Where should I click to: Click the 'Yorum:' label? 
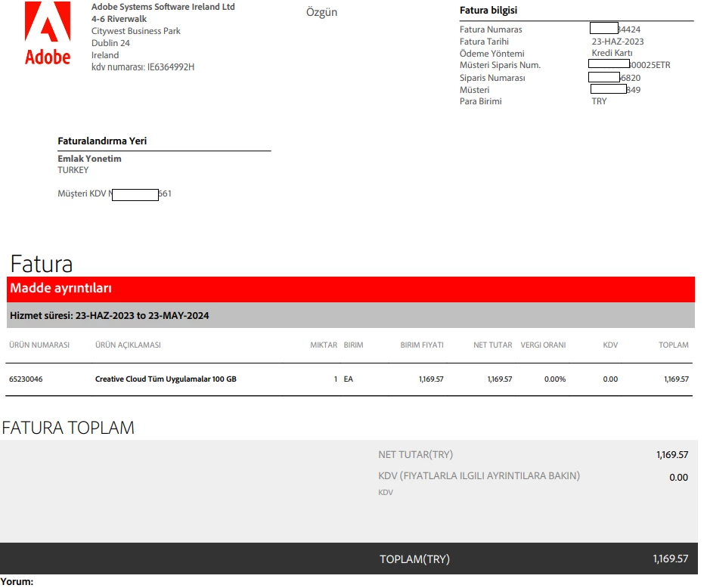tap(17, 582)
